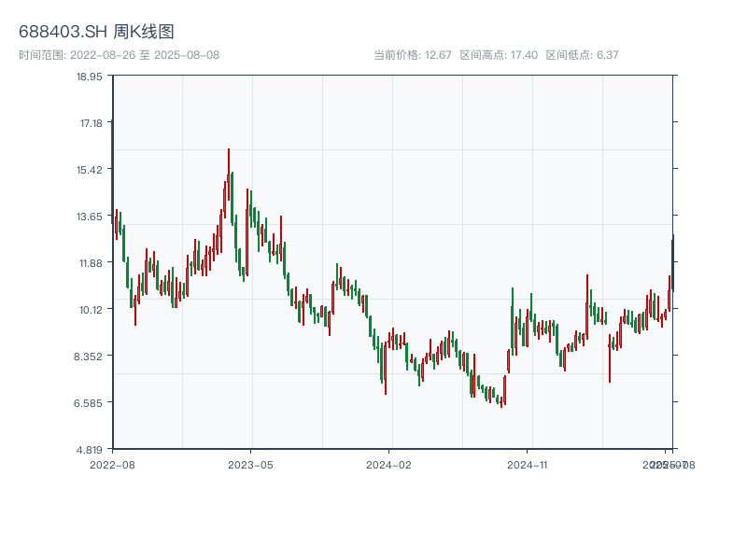Viewport: 747px width, 560px height.
Task: Click the x-axis label 2023-05
Action: [250, 465]
